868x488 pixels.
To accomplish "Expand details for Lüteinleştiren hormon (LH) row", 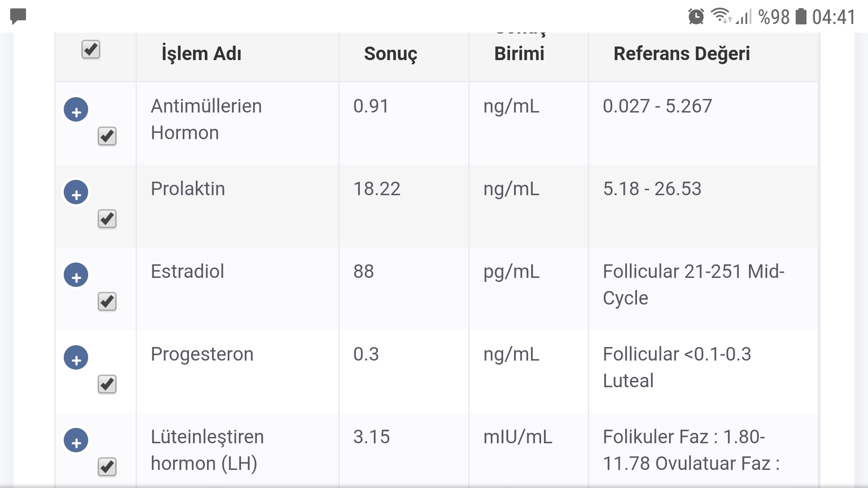I will (76, 440).
